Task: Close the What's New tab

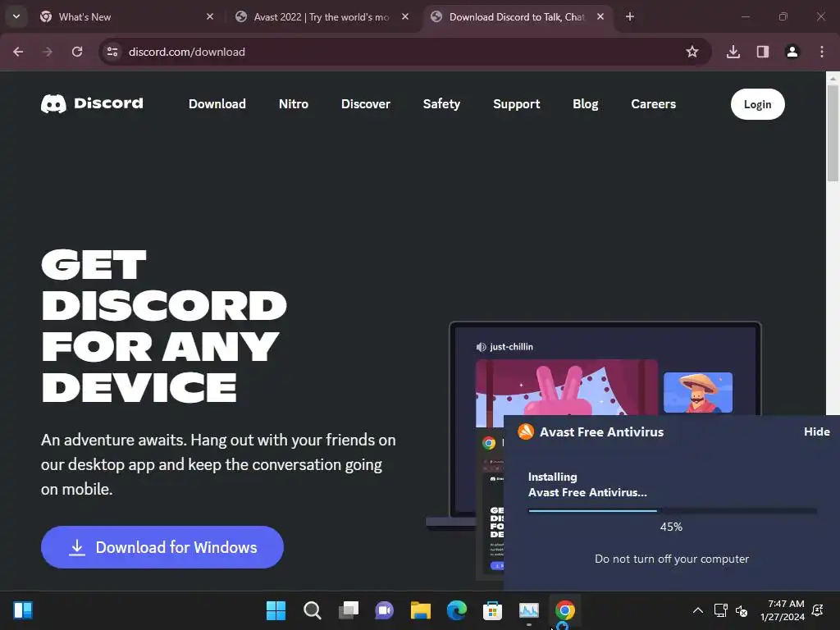Action: pyautogui.click(x=210, y=16)
